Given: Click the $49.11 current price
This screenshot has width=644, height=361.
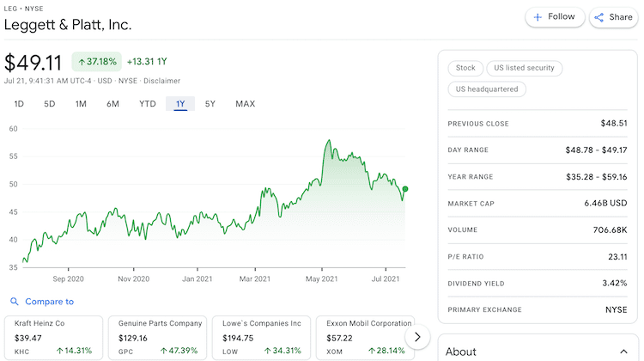Looking at the screenshot, I should (33, 63).
